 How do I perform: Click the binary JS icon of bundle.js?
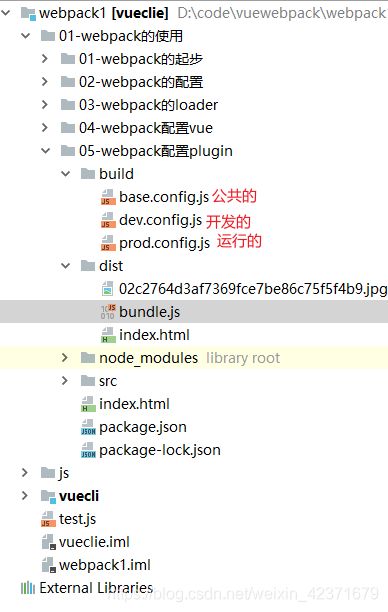click(x=108, y=312)
